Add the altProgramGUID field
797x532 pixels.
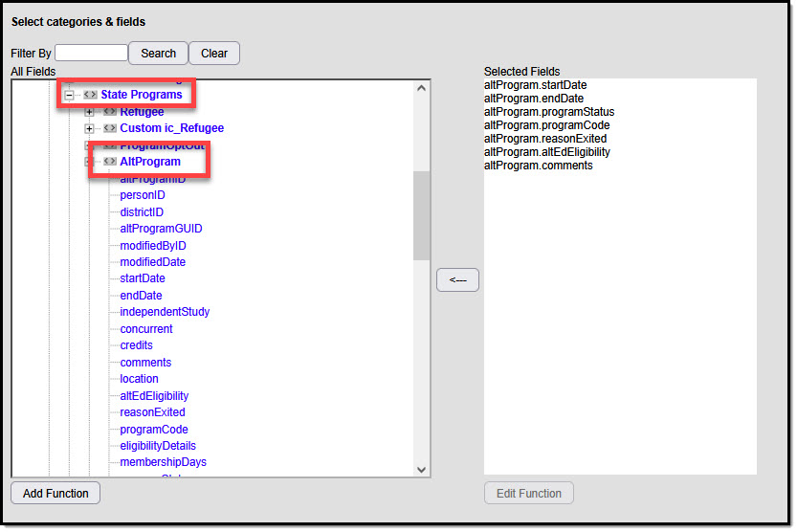(x=161, y=229)
